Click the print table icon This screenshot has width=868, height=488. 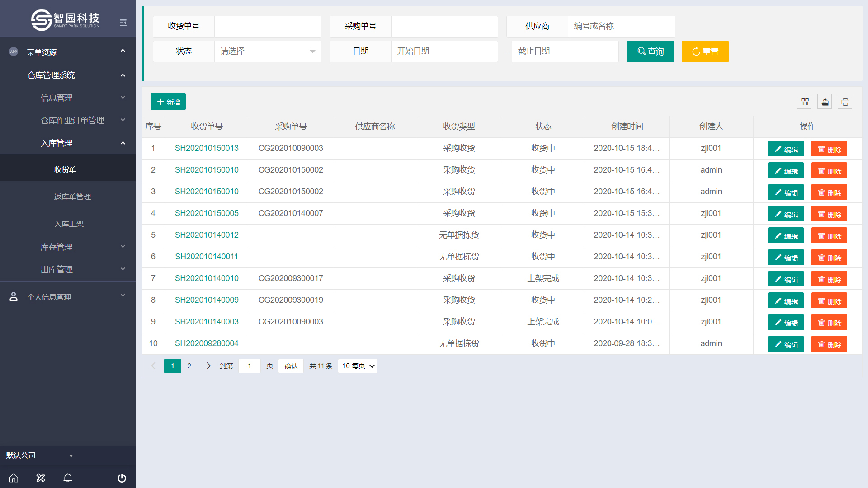[x=845, y=102]
